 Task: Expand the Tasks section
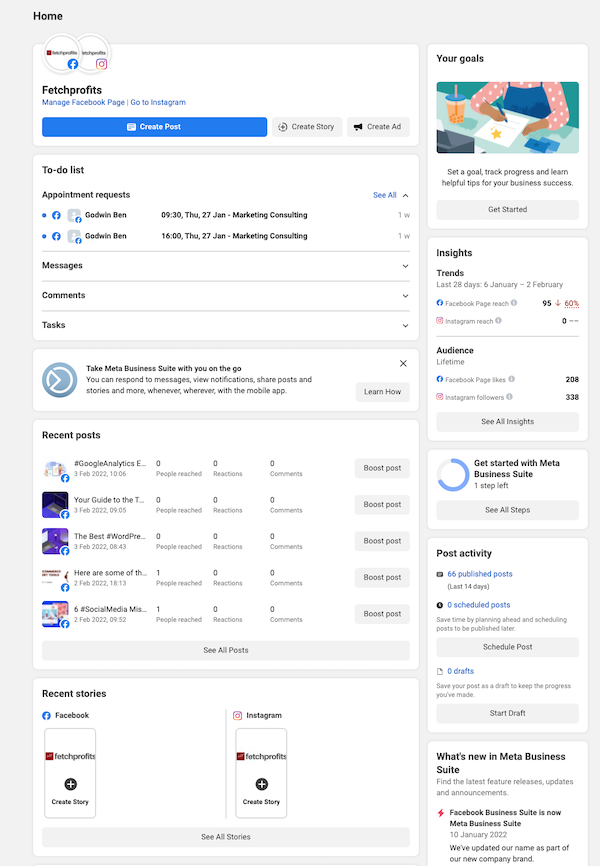pyautogui.click(x=226, y=325)
